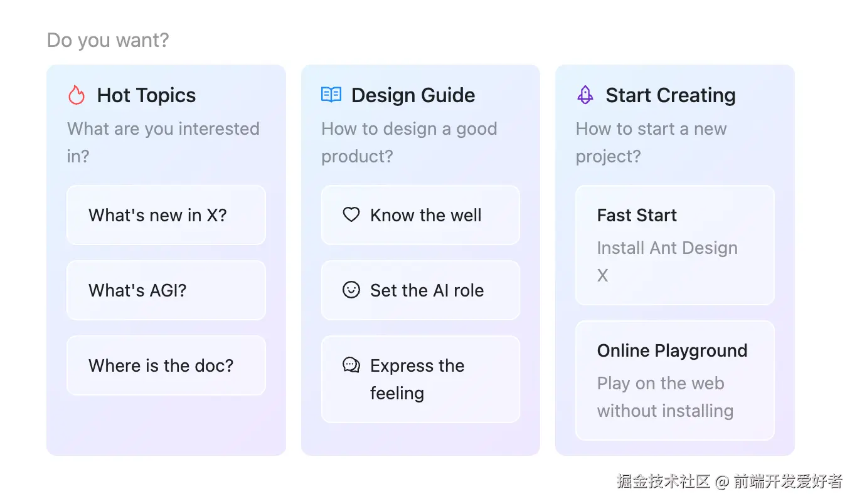Choose the "What's AGI?" prompt card

[x=137, y=290]
